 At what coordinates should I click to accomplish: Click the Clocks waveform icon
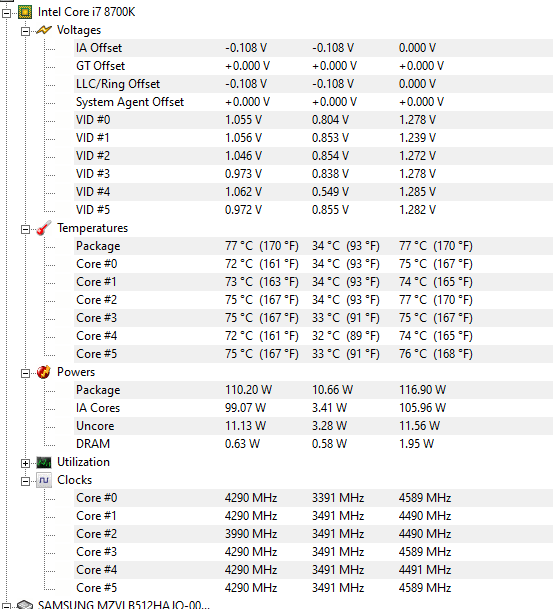43,480
